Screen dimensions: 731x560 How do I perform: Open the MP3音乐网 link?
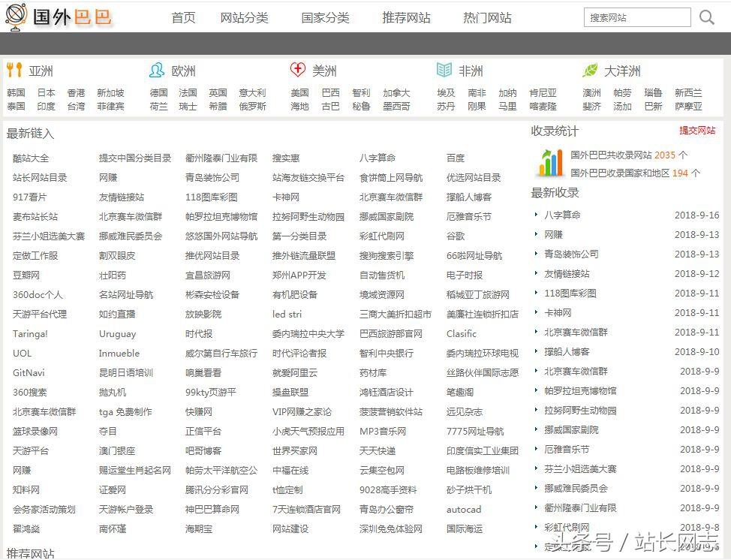click(383, 432)
